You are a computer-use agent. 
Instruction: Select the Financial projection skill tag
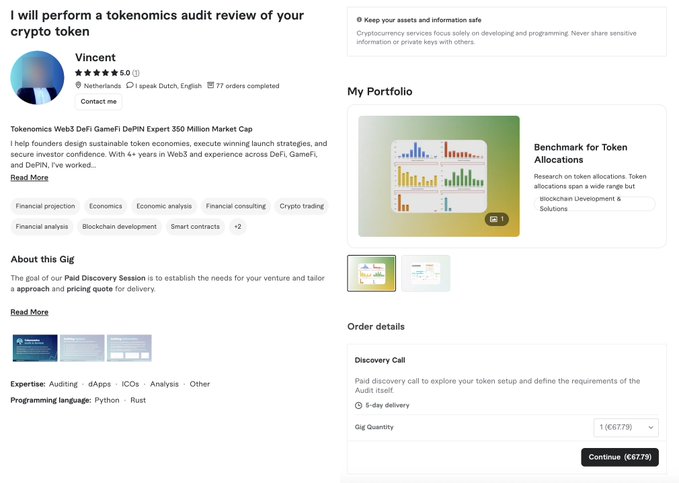pyautogui.click(x=45, y=206)
